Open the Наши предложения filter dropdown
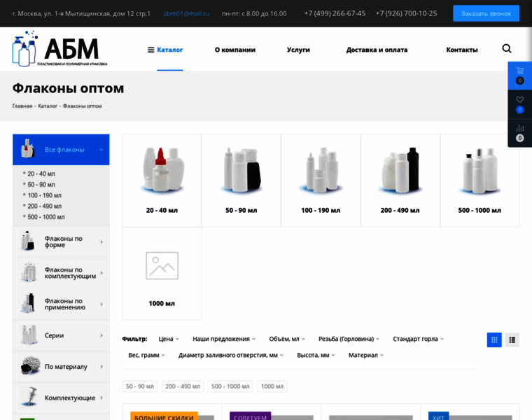Screen dimensions: 532x420 pyautogui.click(x=224, y=339)
